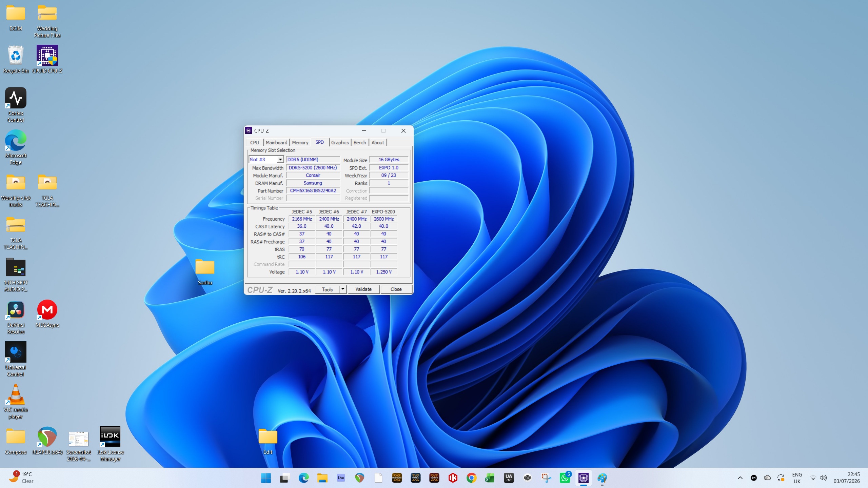The height and width of the screenshot is (488, 868).
Task: Click the part number CMH5X16G1B52Z40A2
Action: click(x=313, y=190)
